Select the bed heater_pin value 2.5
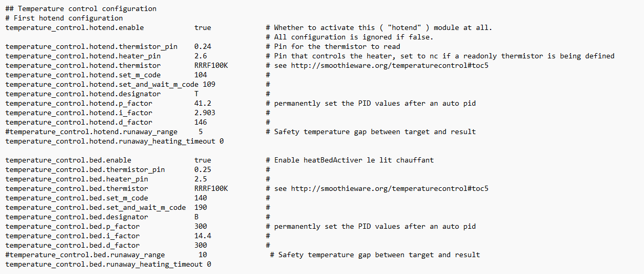The image size is (644, 274). click(201, 179)
